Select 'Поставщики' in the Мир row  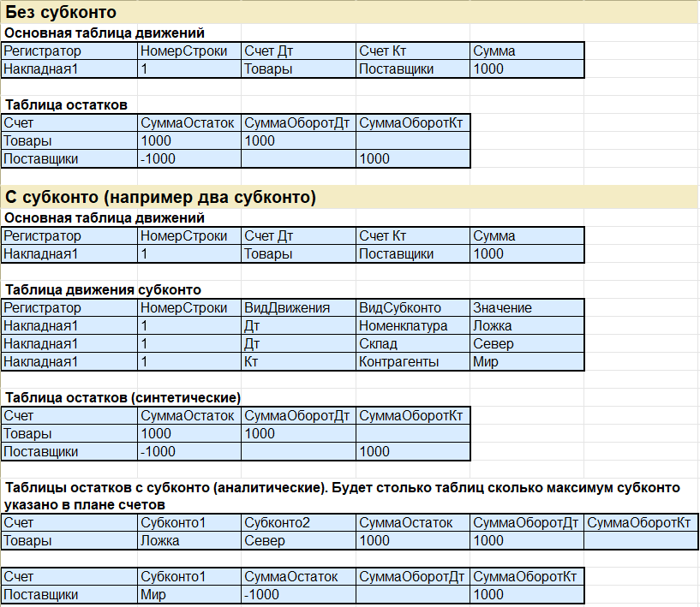coord(69,594)
